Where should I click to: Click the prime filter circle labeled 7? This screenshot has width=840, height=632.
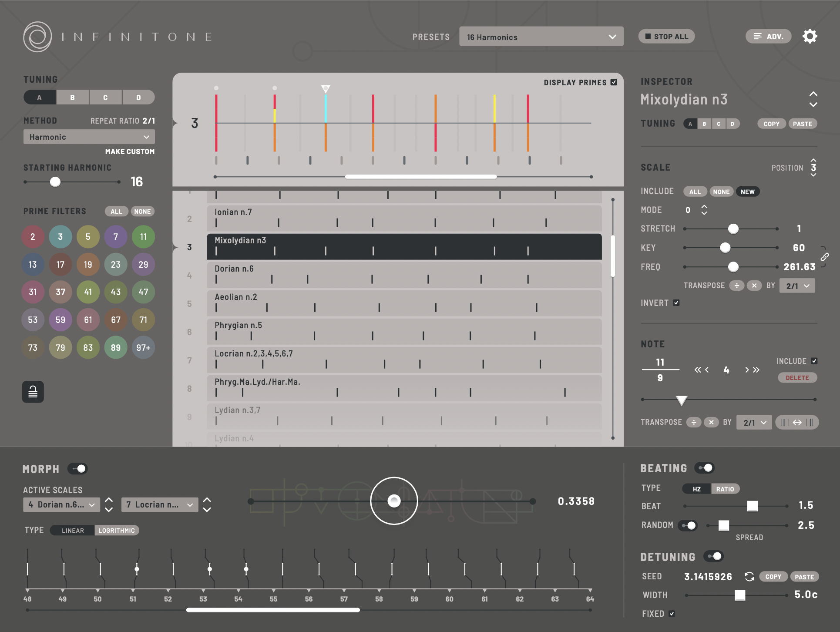[x=116, y=237]
